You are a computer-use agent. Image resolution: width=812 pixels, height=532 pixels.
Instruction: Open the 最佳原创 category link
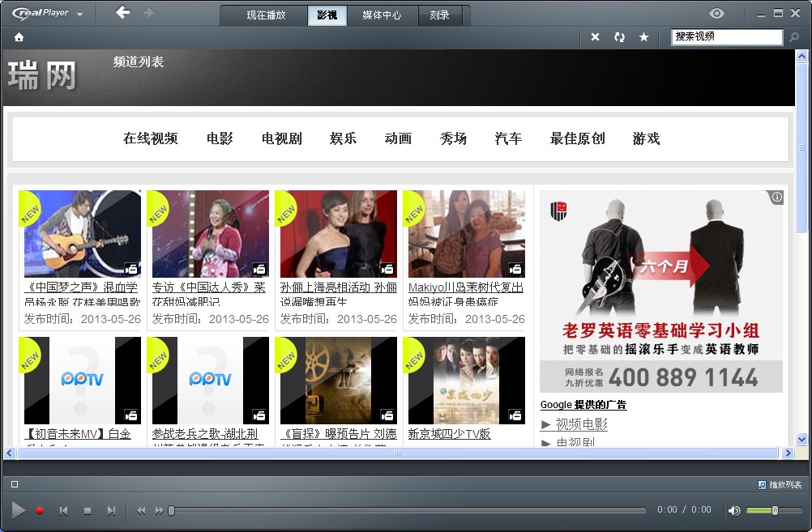(x=577, y=138)
